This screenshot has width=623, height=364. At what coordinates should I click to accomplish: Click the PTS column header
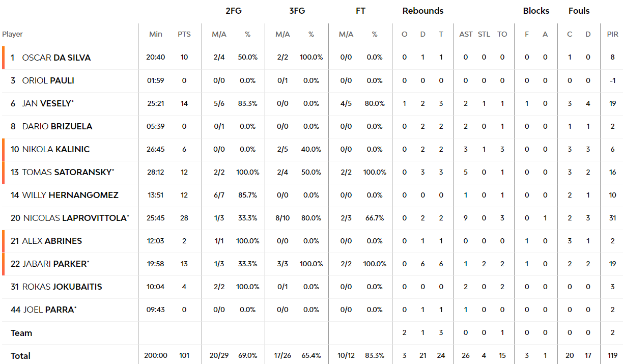(184, 34)
